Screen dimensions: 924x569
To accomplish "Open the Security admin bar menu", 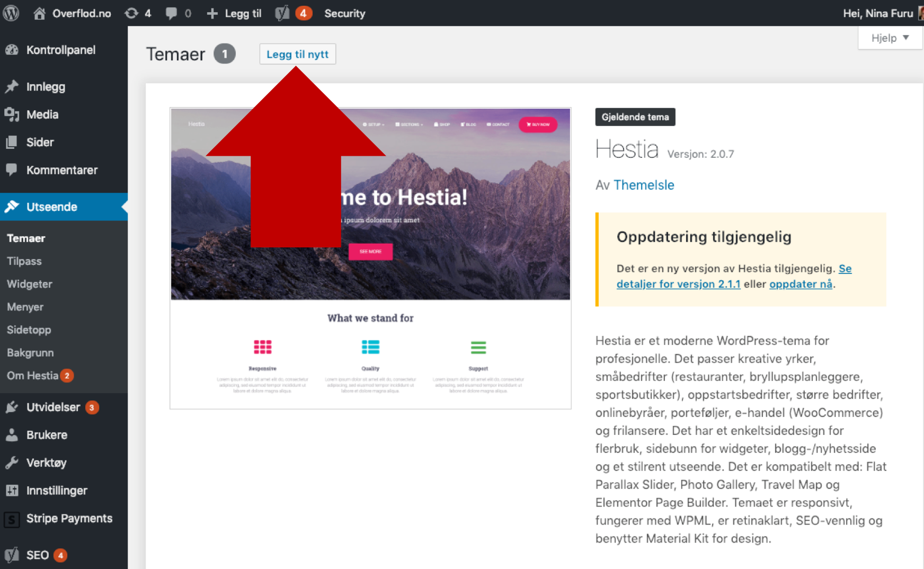I will 345,13.
